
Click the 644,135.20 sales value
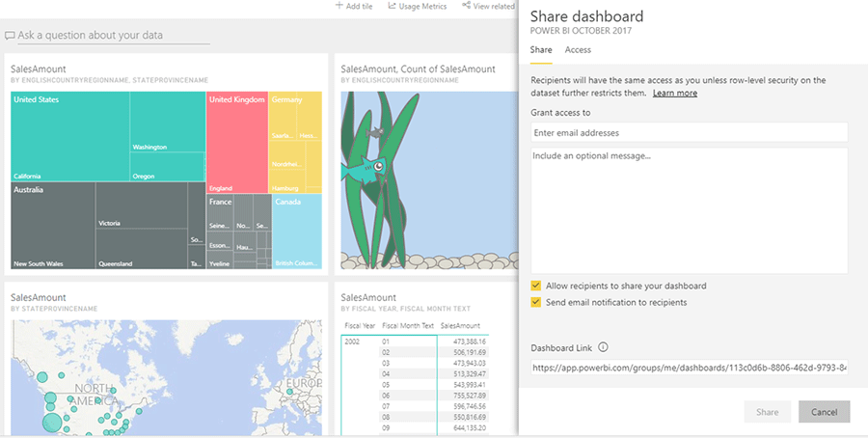coord(470,428)
